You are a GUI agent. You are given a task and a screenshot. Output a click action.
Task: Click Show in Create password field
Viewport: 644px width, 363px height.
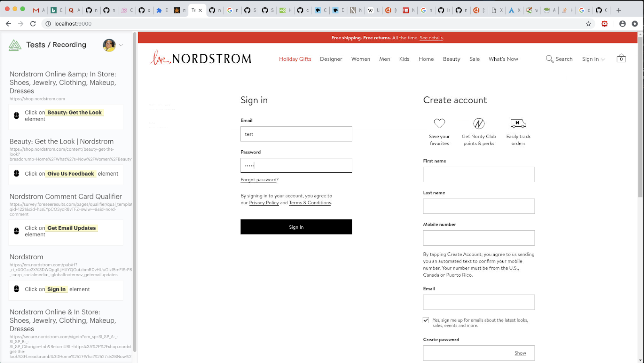tap(520, 353)
